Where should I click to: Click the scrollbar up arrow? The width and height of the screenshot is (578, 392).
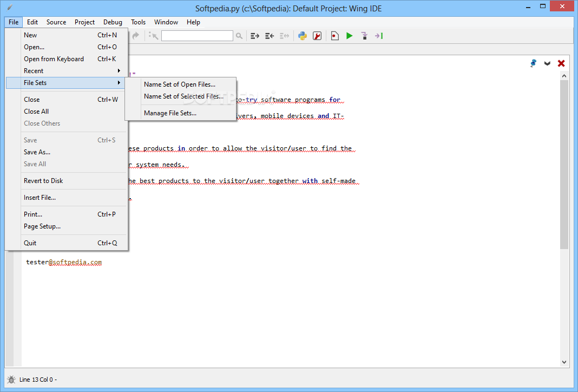click(564, 76)
